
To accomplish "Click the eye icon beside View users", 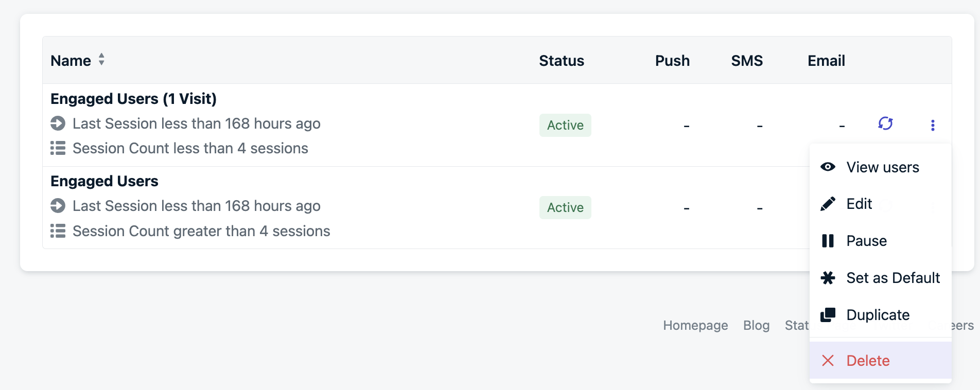I will 828,167.
